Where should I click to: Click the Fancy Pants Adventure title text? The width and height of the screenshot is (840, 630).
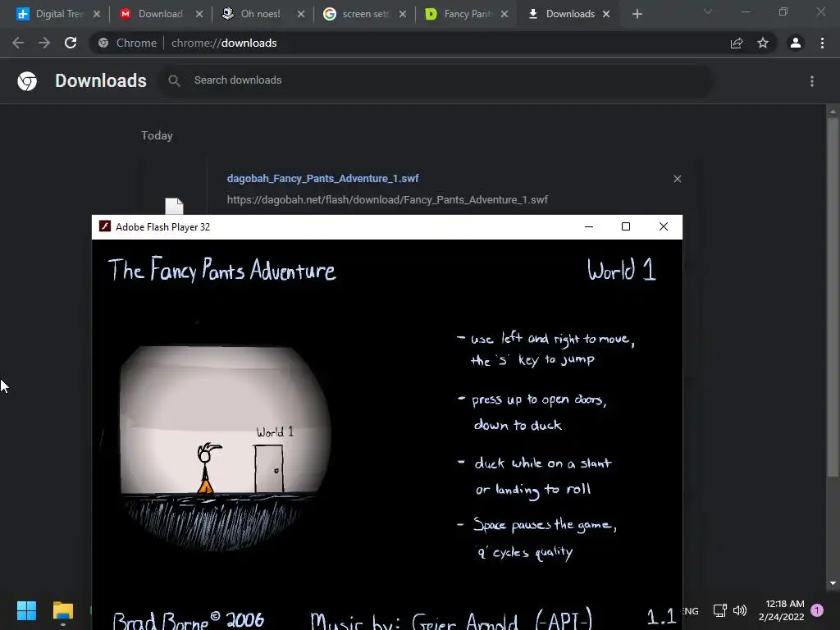point(221,269)
